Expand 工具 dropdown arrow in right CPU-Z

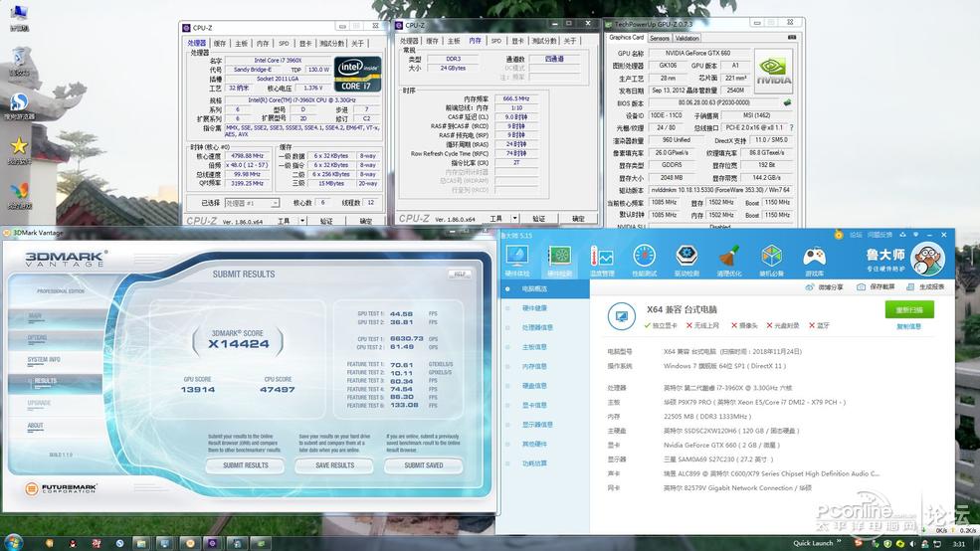515,218
